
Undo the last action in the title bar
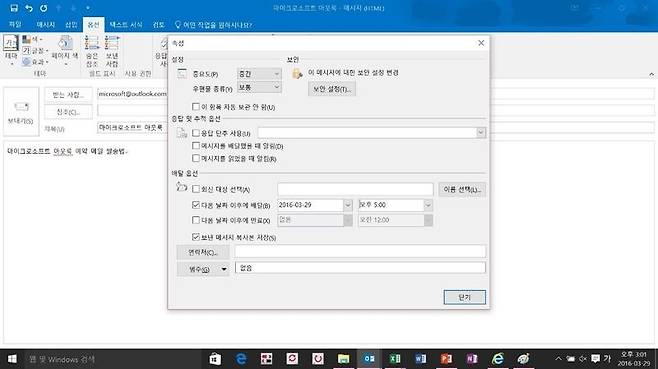pyautogui.click(x=29, y=8)
